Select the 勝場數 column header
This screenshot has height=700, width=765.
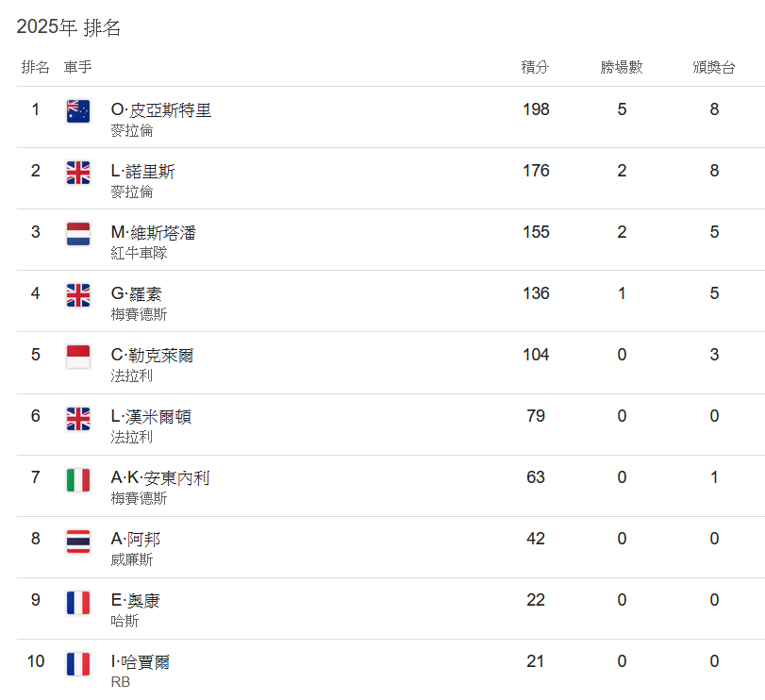[622, 67]
